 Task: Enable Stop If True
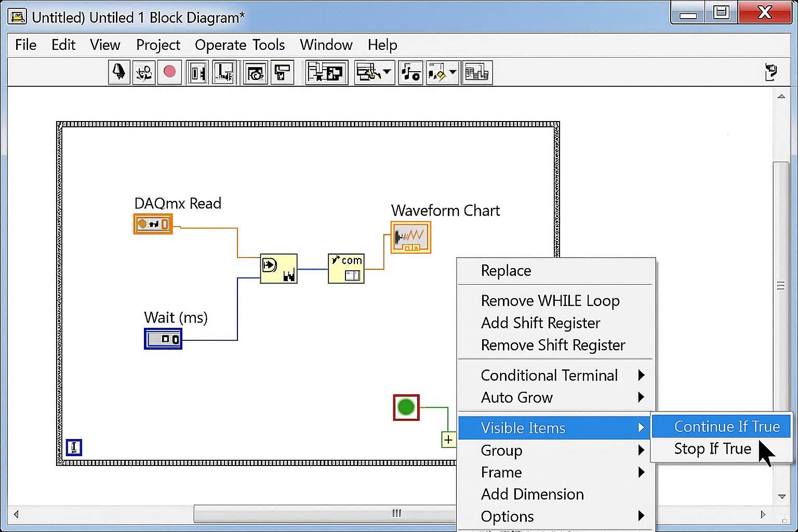712,448
